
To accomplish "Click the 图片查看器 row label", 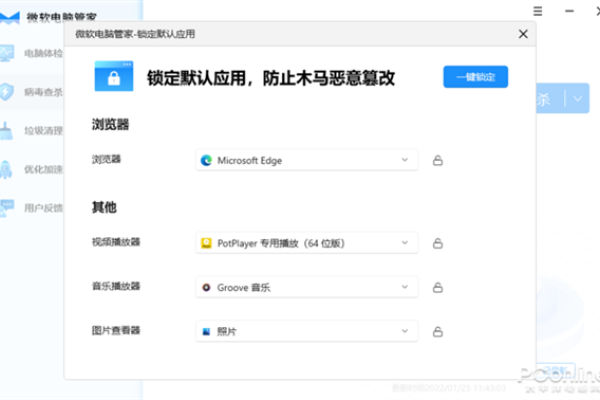I will (x=116, y=330).
